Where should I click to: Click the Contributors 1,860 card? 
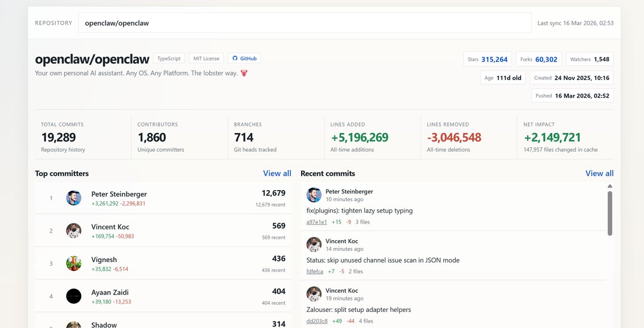coord(179,137)
